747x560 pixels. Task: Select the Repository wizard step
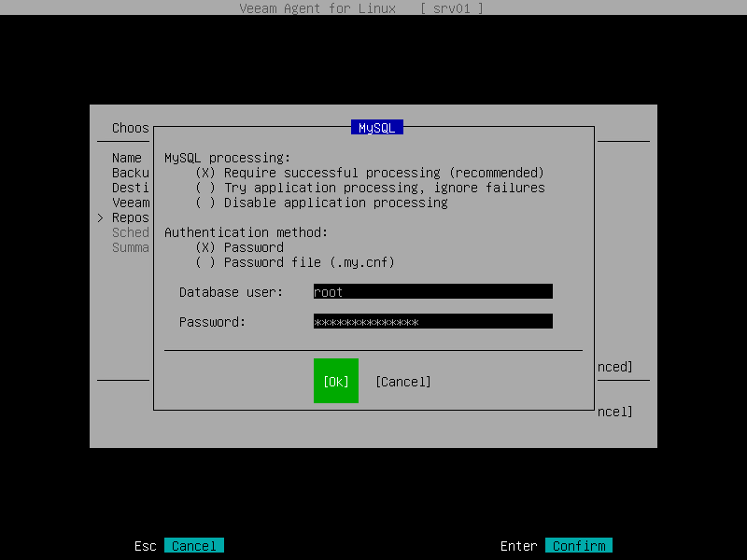click(131, 217)
